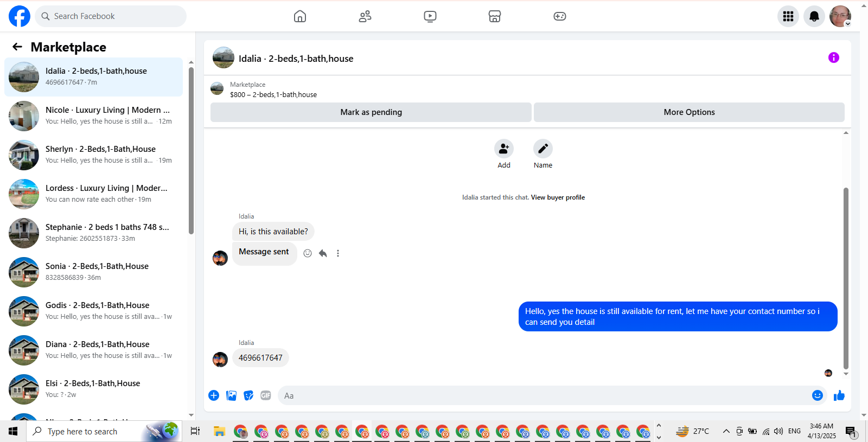This screenshot has width=868, height=442.
Task: Open Elsi 2-Beds,1-Bath,House conversation
Action: [93, 389]
